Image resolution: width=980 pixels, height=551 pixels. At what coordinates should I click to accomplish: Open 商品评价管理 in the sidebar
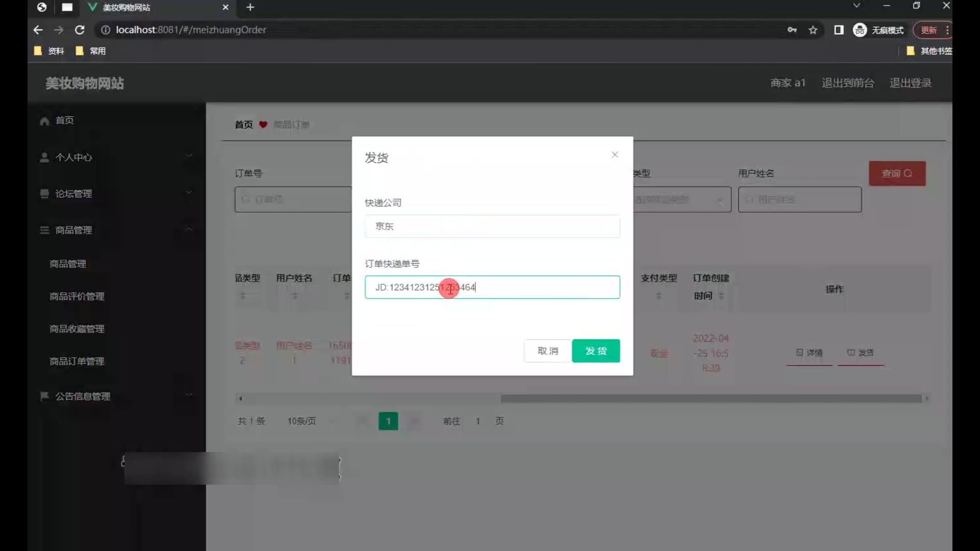click(x=77, y=296)
